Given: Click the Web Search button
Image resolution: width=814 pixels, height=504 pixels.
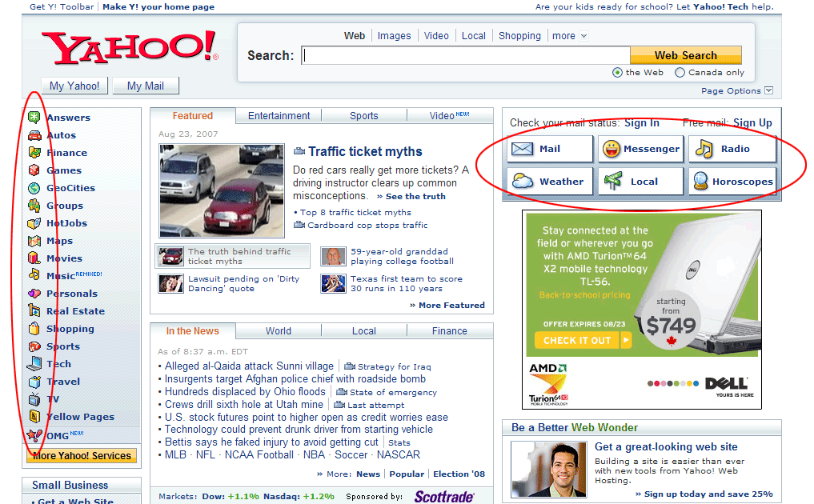Looking at the screenshot, I should click(685, 55).
